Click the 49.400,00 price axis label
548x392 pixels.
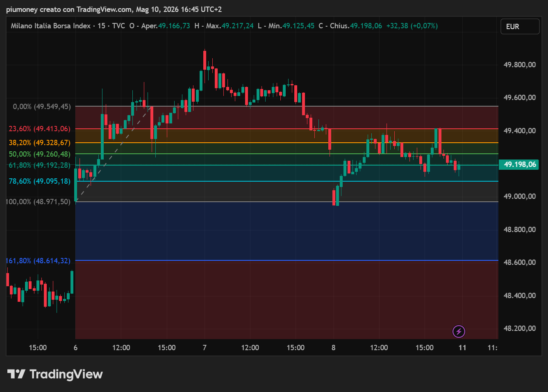(520, 131)
